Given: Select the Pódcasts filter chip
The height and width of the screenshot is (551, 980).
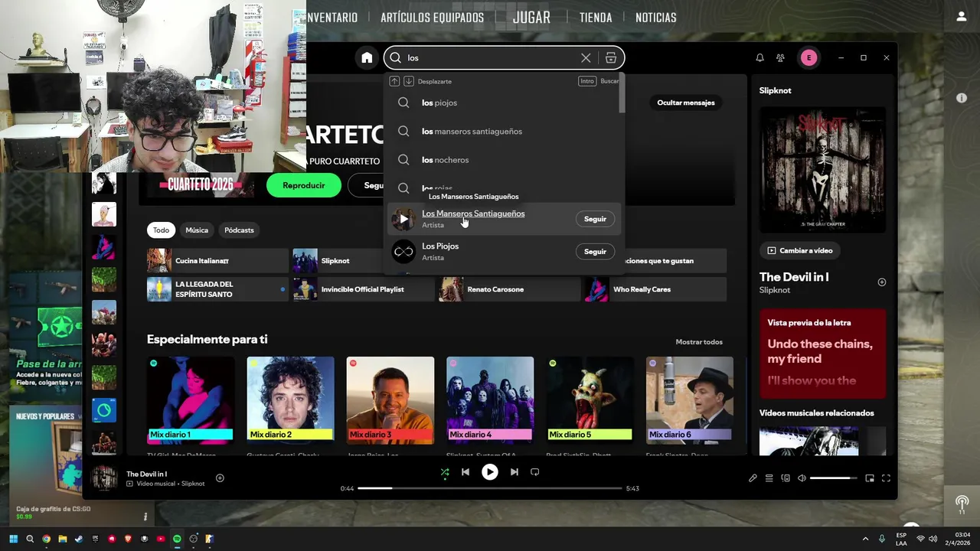Looking at the screenshot, I should tap(239, 230).
